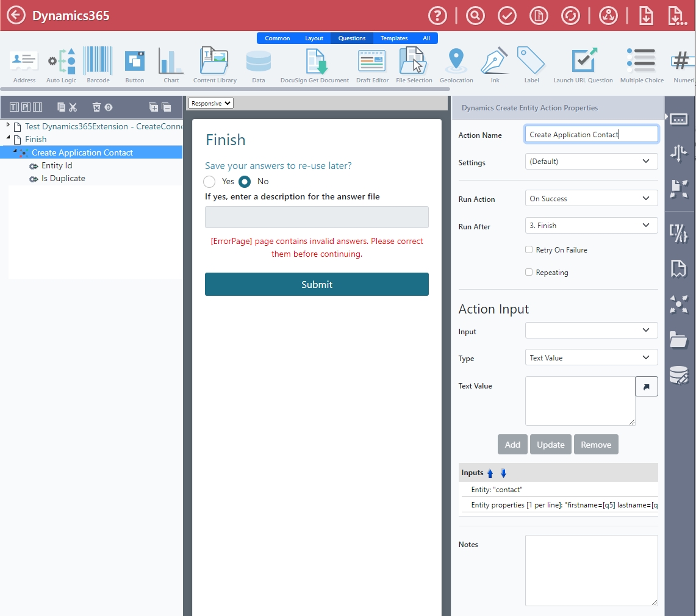The height and width of the screenshot is (616, 696).
Task: Collapse the Create Application Contact node
Action: coord(15,151)
